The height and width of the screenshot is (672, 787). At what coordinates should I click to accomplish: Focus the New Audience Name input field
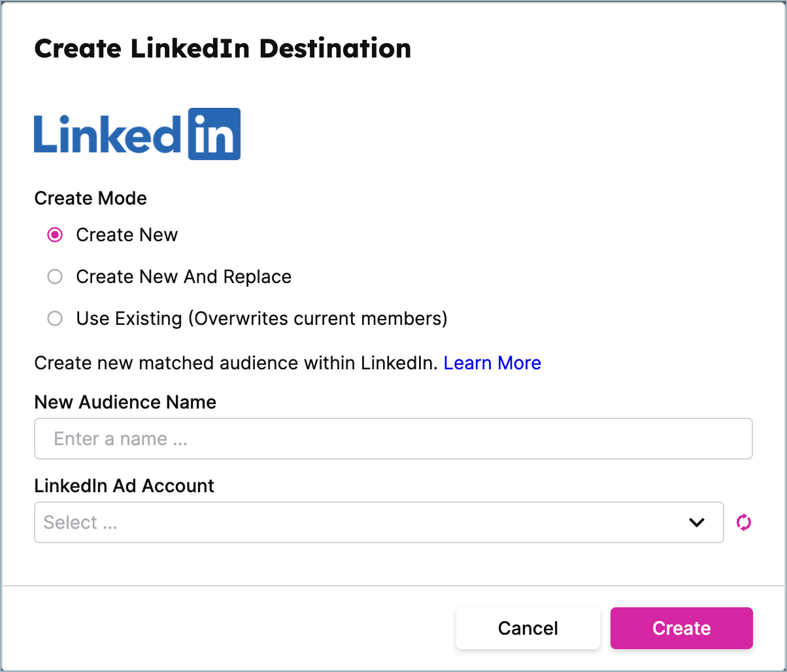coord(393,439)
